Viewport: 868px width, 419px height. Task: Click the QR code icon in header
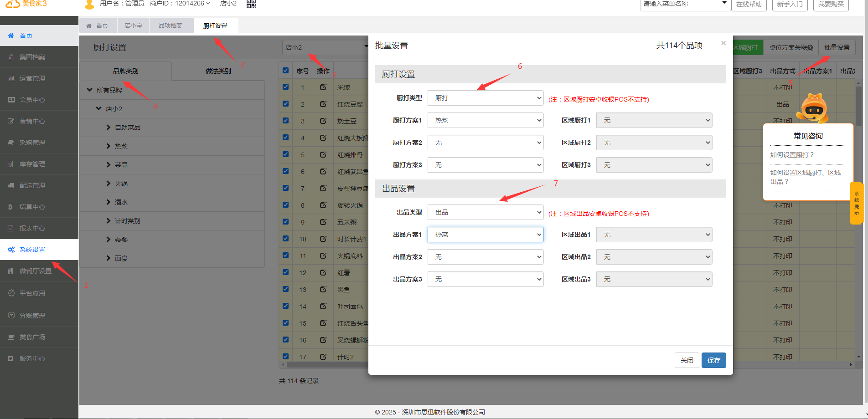pyautogui.click(x=251, y=4)
